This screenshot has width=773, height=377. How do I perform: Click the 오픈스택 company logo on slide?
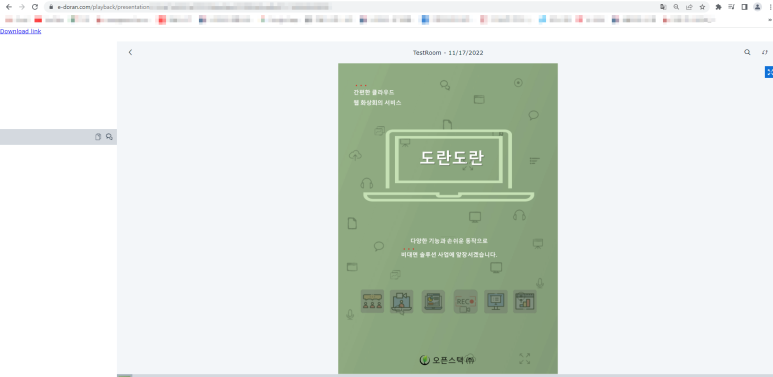(x=448, y=360)
